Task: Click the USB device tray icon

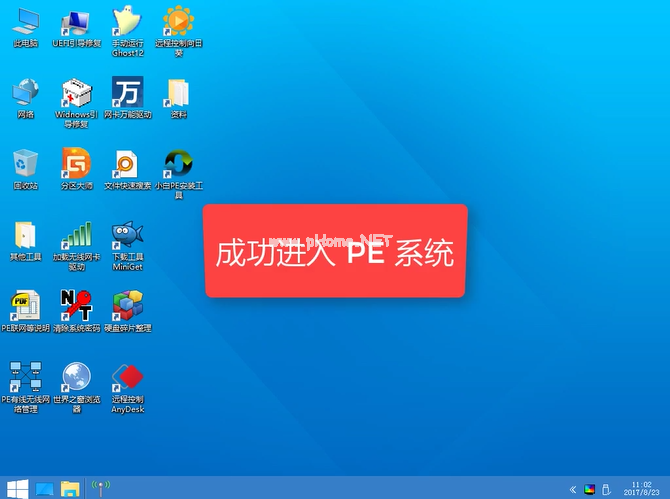Action: click(x=605, y=489)
